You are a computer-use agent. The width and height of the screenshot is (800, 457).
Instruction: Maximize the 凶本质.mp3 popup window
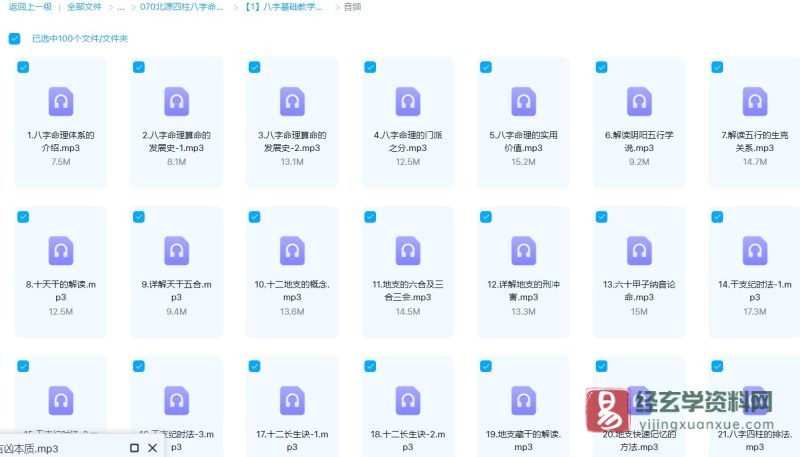coord(134,449)
